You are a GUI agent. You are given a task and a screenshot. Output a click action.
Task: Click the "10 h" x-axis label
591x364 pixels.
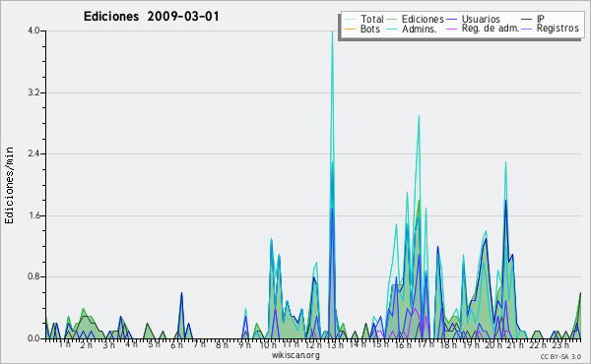point(268,344)
